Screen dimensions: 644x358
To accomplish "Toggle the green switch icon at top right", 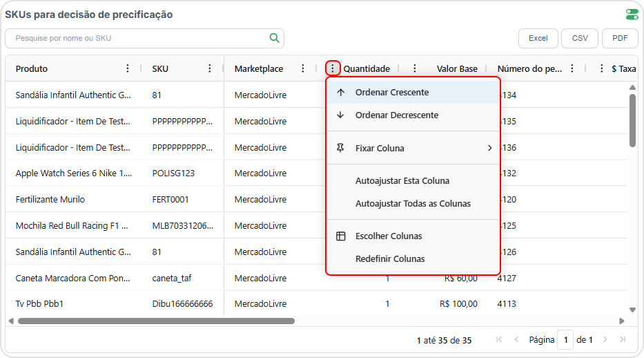I will [632, 15].
